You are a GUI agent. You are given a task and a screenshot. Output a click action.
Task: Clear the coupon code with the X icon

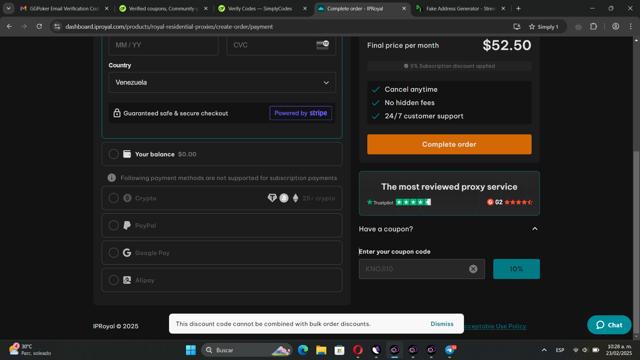point(473,269)
